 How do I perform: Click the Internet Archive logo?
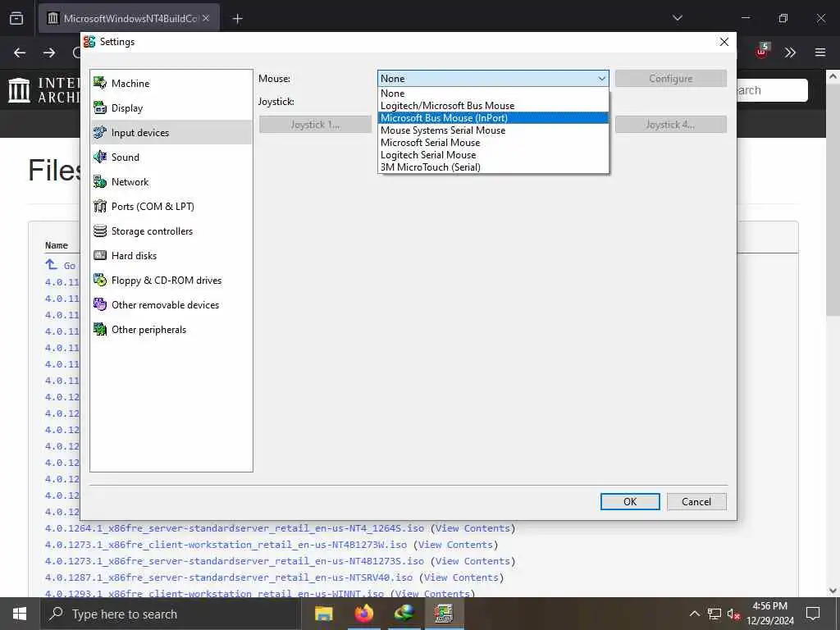tap(44, 89)
